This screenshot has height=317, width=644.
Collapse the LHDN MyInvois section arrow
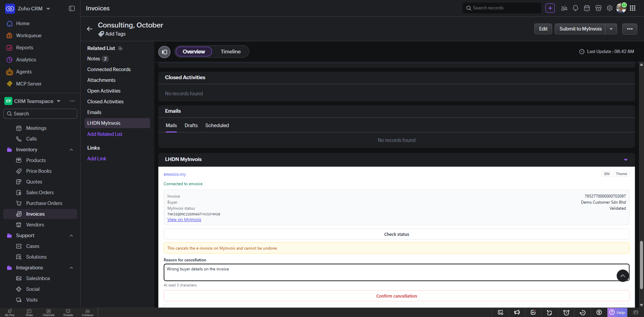click(625, 160)
